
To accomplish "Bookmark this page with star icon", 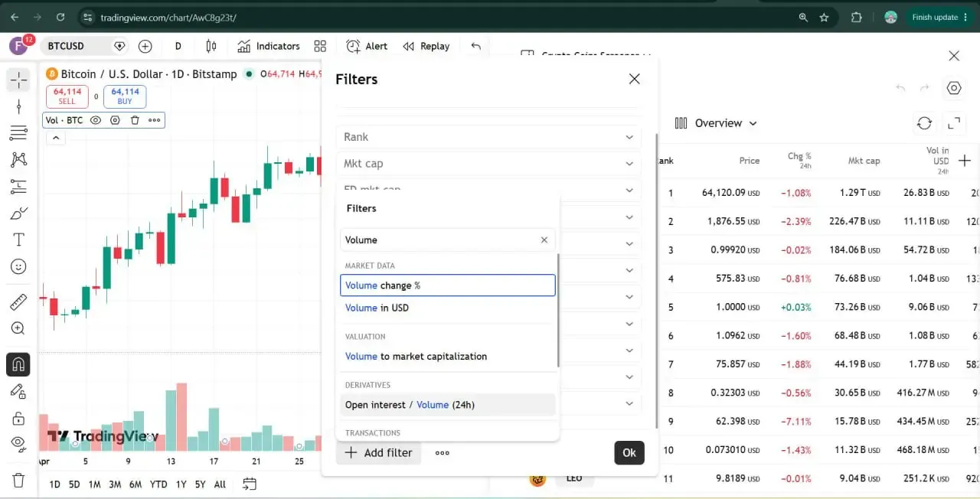I will coord(825,17).
